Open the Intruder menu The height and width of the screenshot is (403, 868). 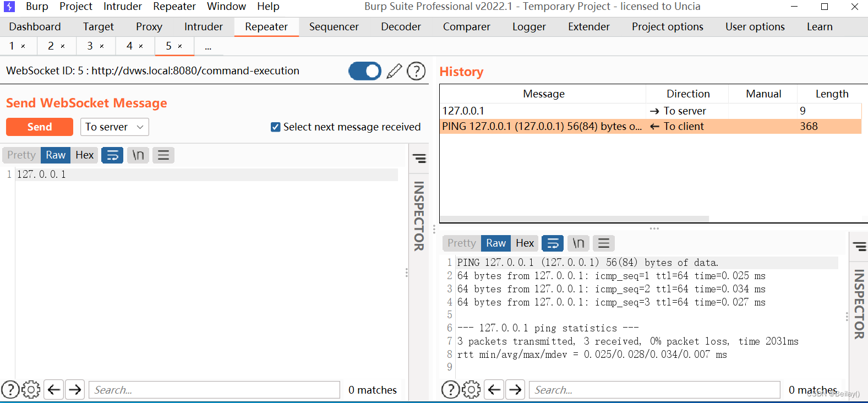[123, 7]
